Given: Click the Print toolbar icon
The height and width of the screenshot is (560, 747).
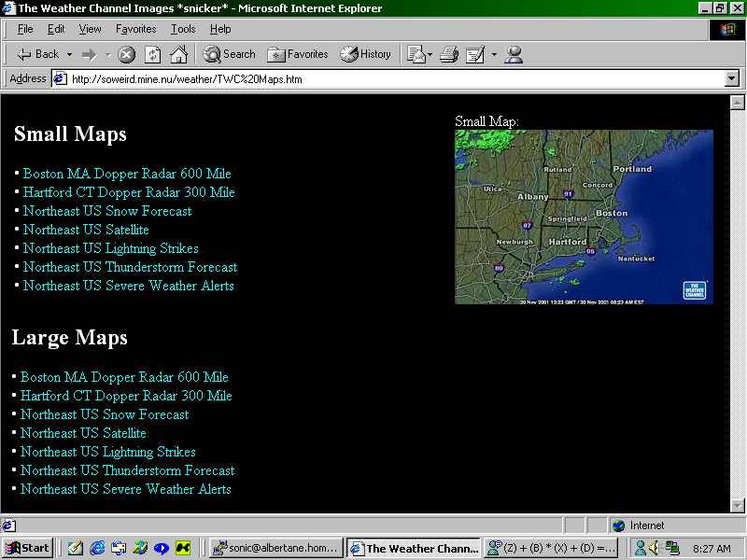Looking at the screenshot, I should [449, 54].
